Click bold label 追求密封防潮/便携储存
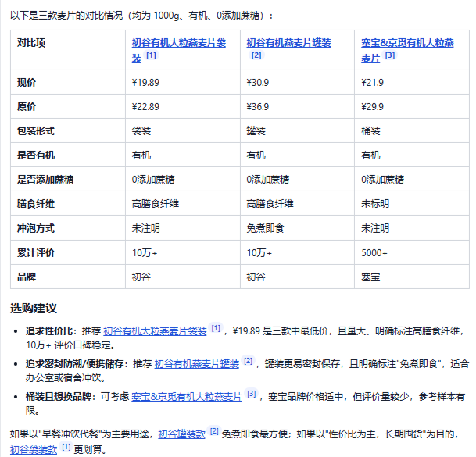Screen dimensions: 476x457 75,364
